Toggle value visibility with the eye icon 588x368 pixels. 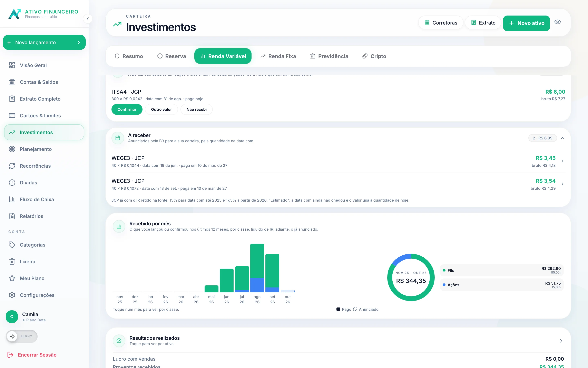[557, 22]
